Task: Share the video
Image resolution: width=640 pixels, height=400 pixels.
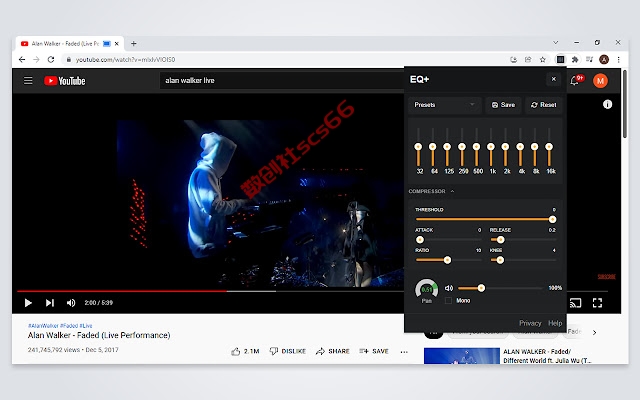Action: pos(333,351)
